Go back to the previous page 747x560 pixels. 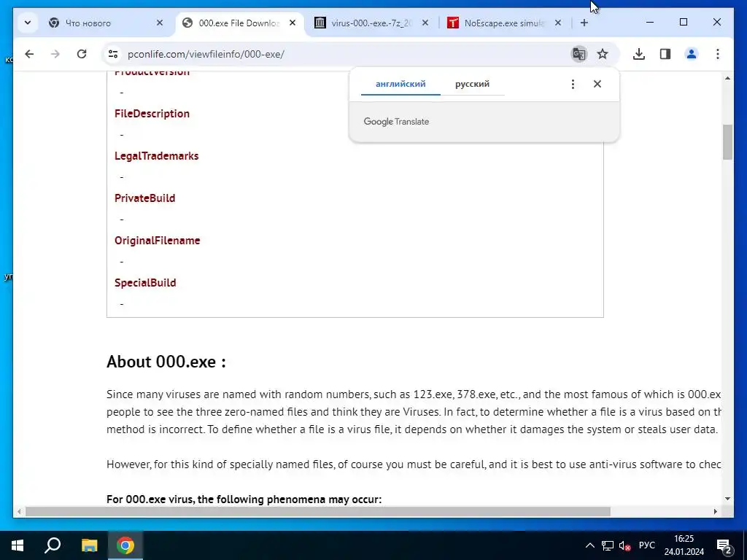point(29,54)
